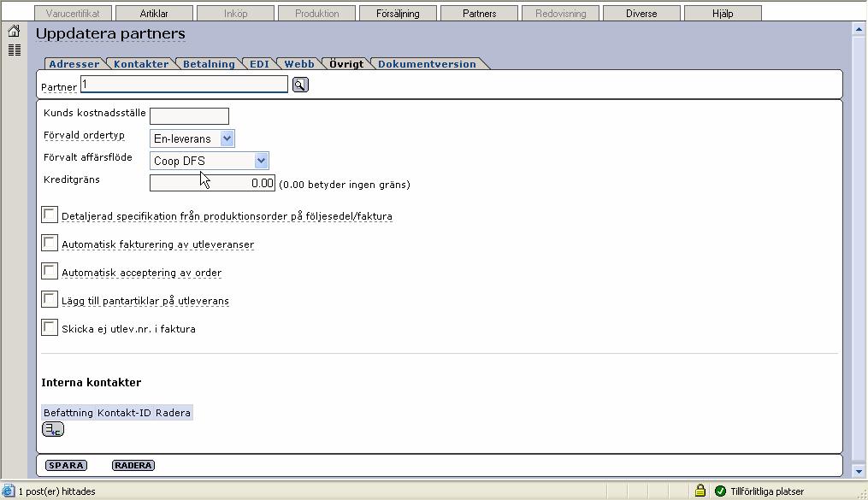This screenshot has width=868, height=500.
Task: Open the Inköp menu
Action: (236, 14)
